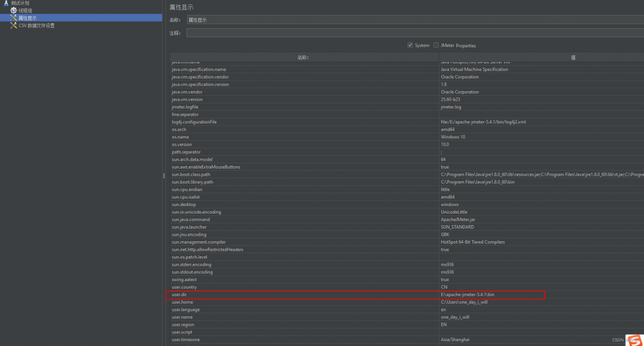Select the 线程组 tree node
The height and width of the screenshot is (346, 644).
pos(25,11)
